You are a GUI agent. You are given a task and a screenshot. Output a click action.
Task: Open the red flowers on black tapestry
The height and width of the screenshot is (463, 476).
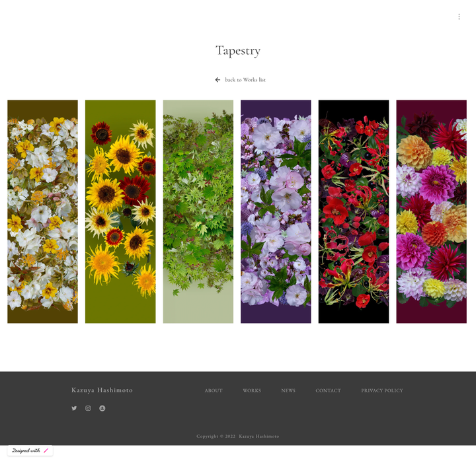tap(353, 211)
